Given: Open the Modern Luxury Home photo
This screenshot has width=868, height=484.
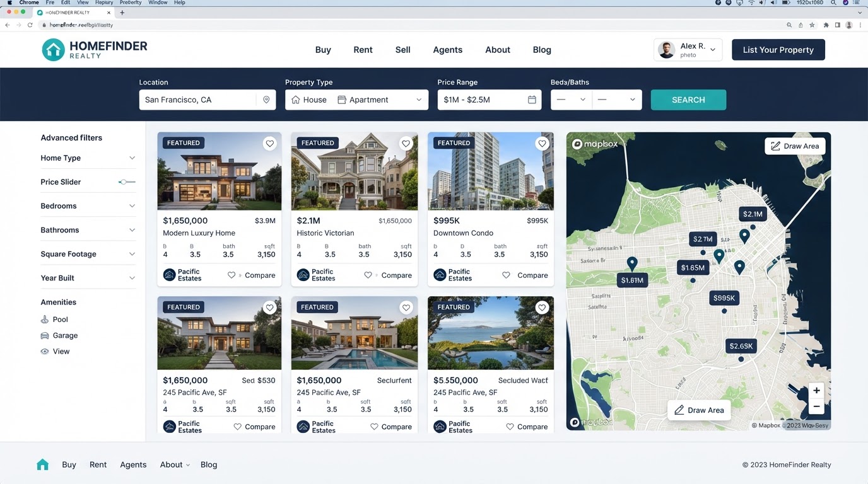Looking at the screenshot, I should tap(220, 171).
